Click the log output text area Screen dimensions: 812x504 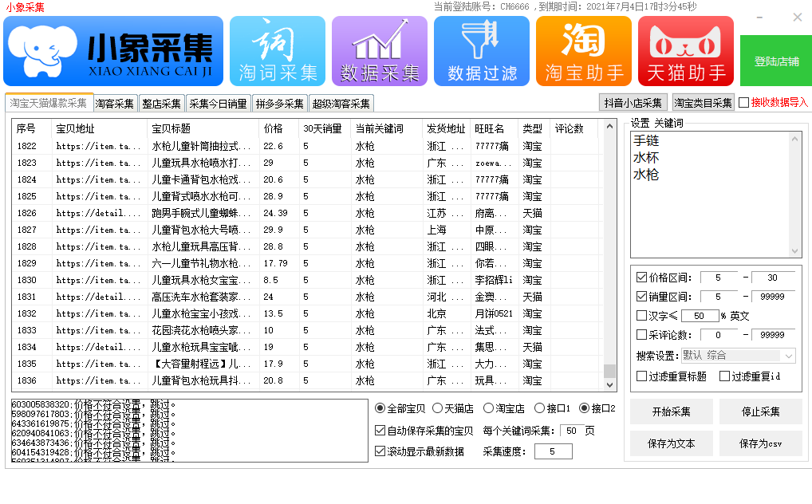(x=190, y=431)
